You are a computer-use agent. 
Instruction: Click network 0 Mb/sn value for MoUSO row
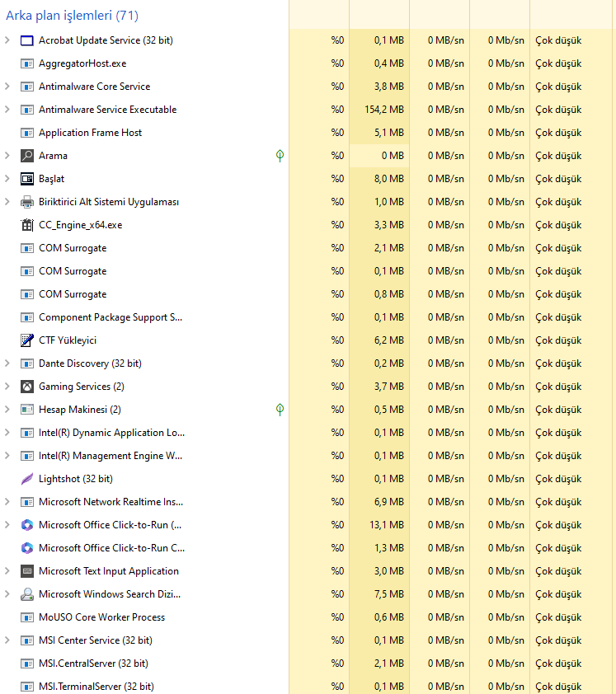click(x=506, y=617)
